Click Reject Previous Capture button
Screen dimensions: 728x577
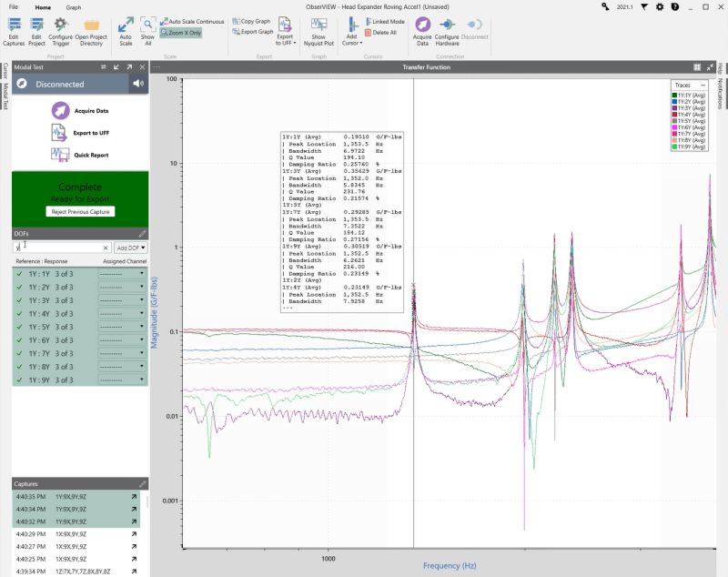pyautogui.click(x=80, y=212)
